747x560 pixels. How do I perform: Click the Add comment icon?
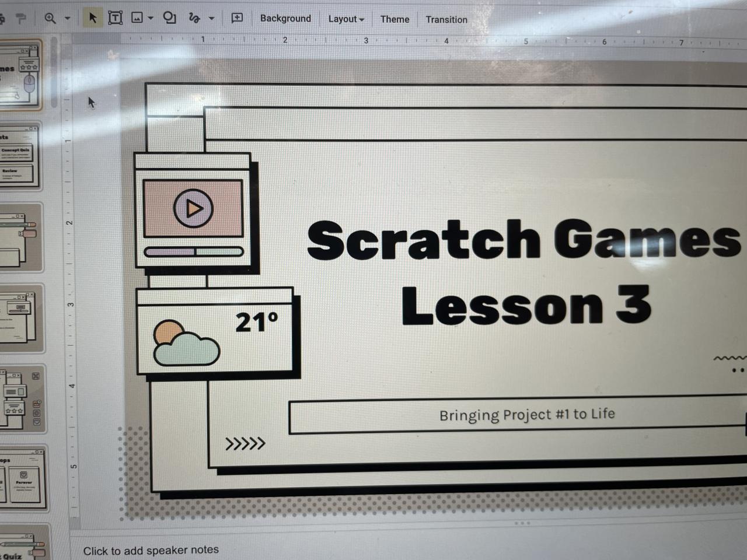(x=237, y=18)
